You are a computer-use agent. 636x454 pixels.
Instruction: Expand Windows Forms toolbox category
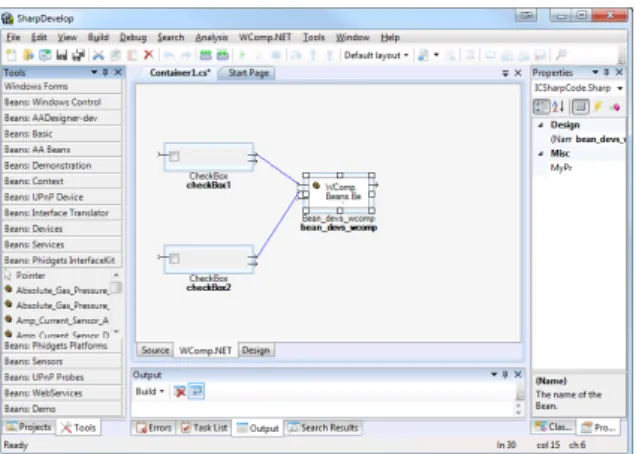pos(62,86)
